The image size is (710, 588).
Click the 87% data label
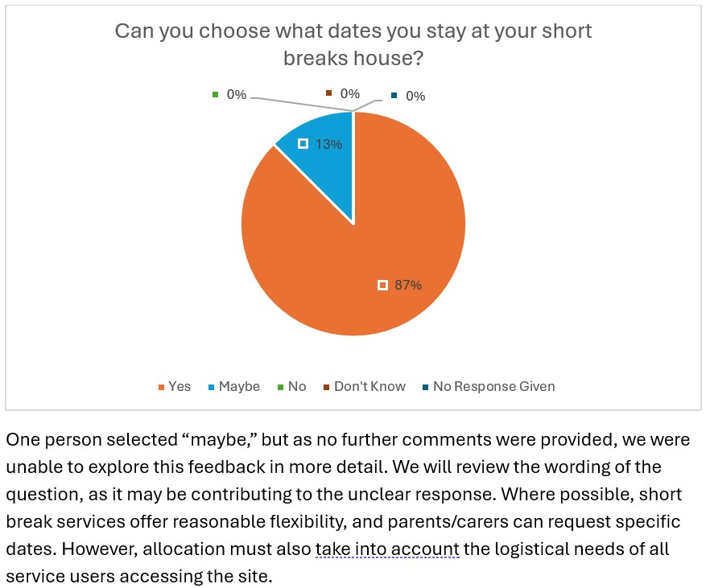point(408,285)
